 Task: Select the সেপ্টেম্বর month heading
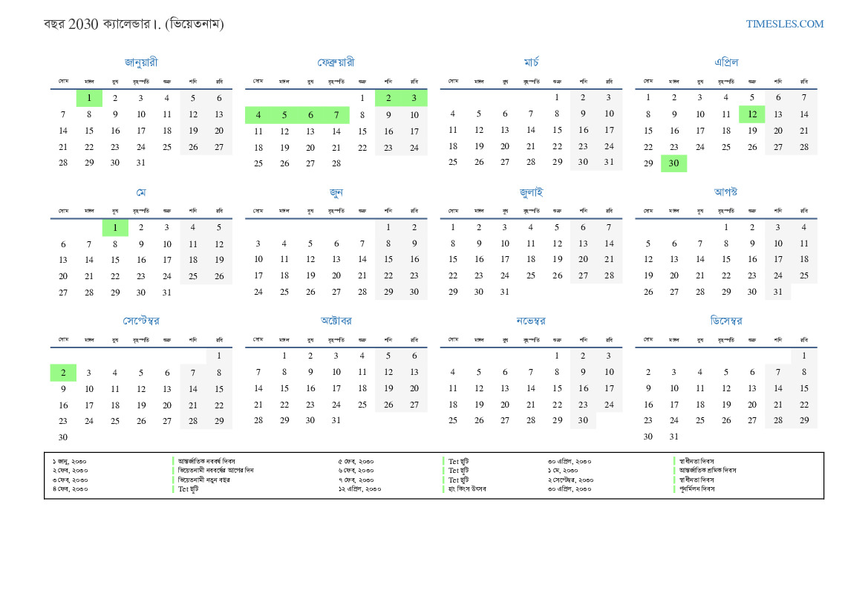pos(141,321)
